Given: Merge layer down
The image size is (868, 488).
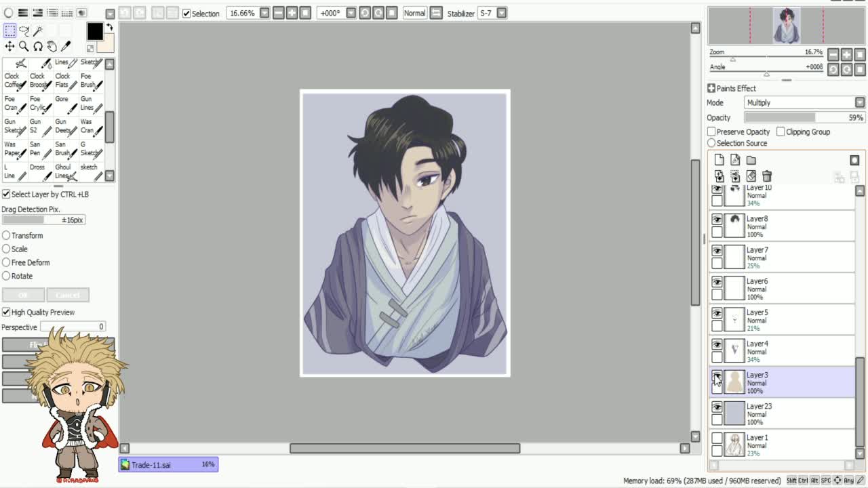Looking at the screenshot, I should pos(735,176).
